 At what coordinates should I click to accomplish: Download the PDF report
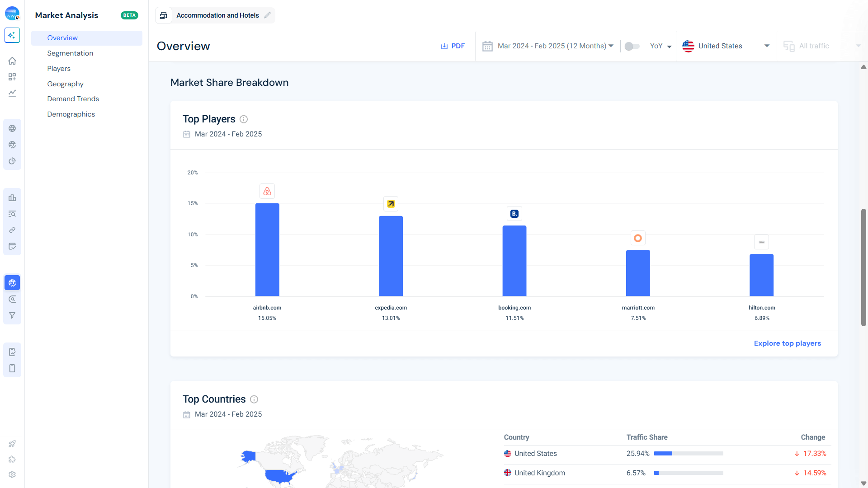[453, 46]
